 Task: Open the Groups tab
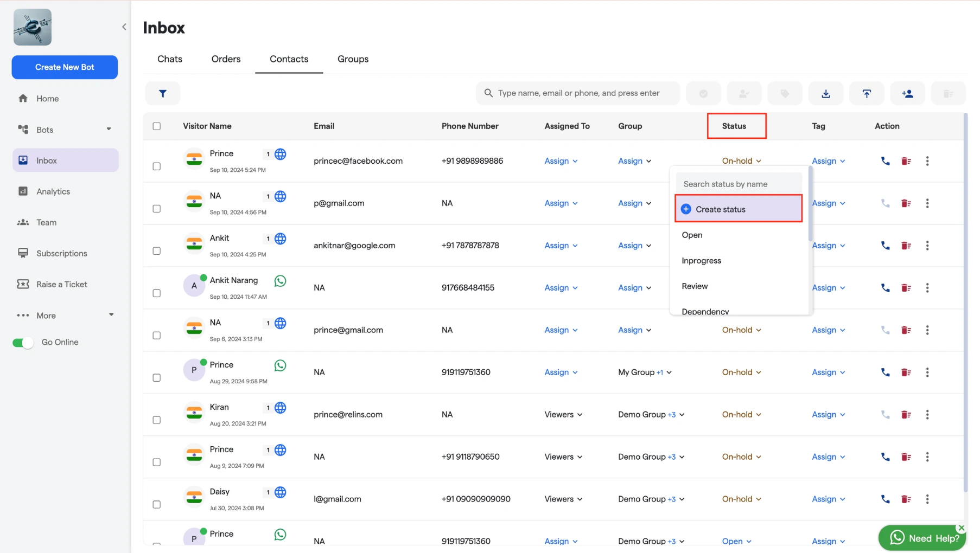[353, 59]
